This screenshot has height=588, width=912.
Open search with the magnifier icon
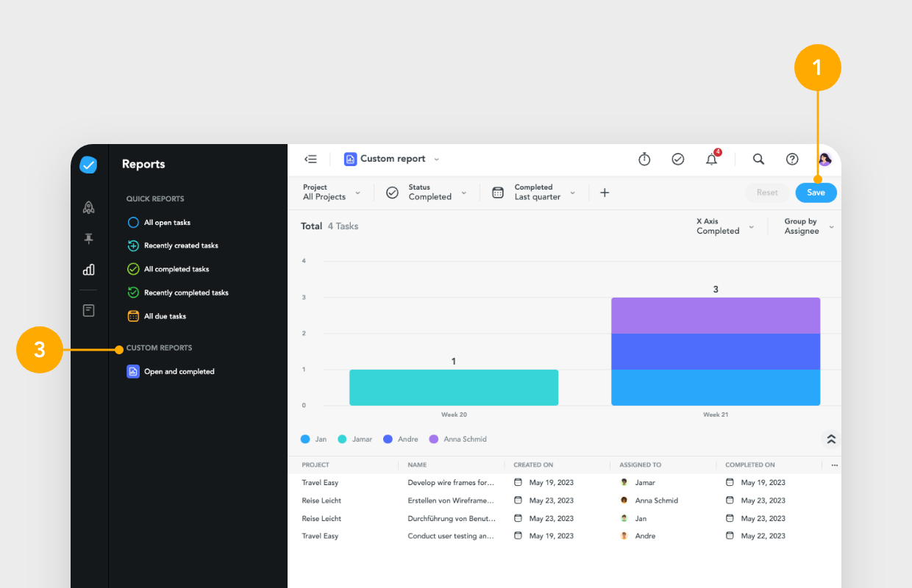pyautogui.click(x=758, y=159)
